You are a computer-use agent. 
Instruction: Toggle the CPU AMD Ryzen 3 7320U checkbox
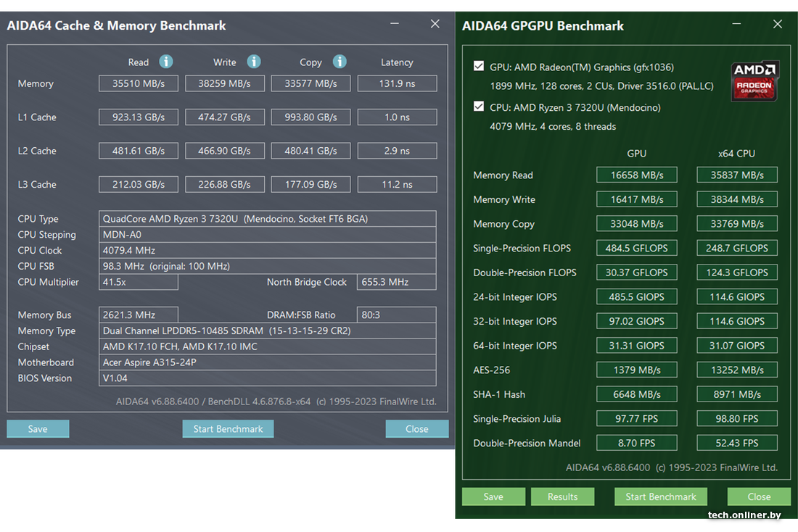479,107
